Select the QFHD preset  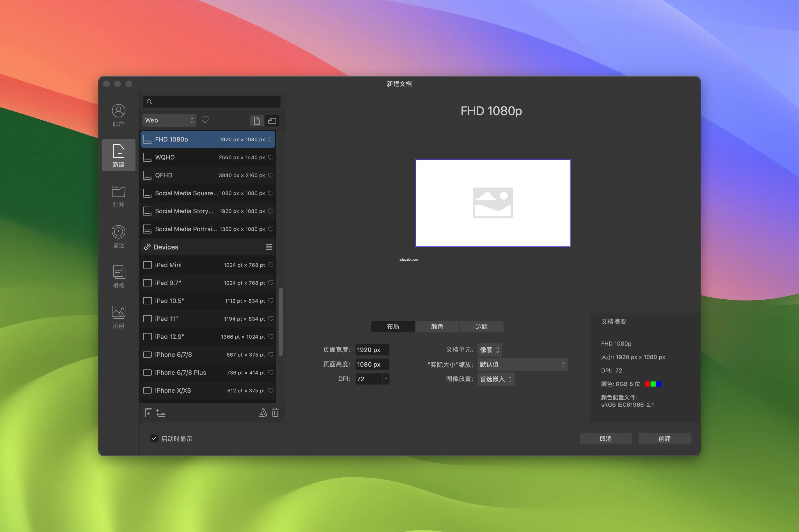[x=208, y=175]
